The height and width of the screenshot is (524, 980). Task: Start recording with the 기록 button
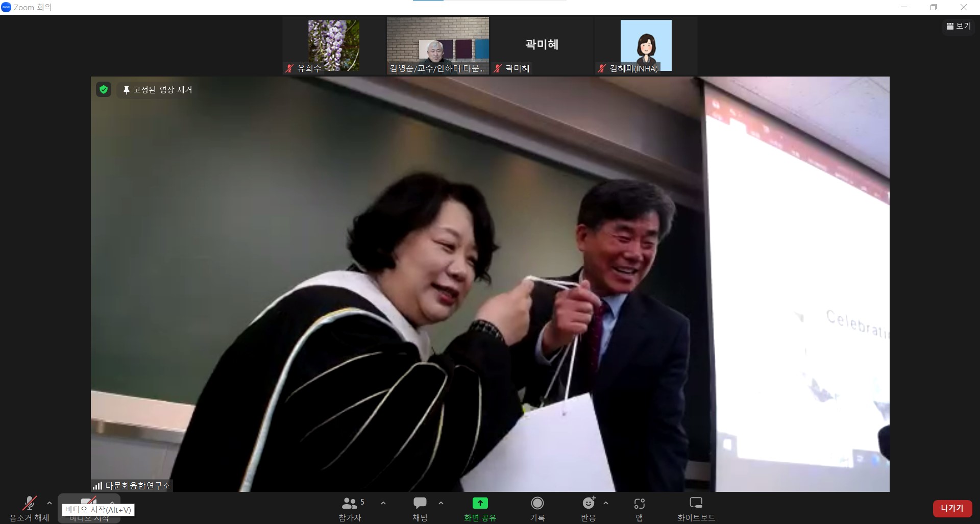tap(537, 508)
